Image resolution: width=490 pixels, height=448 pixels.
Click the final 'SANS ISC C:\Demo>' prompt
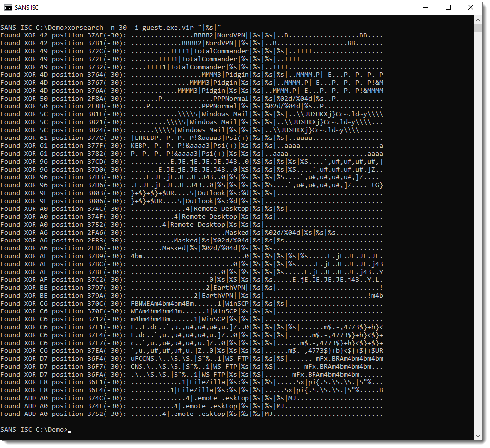34,430
